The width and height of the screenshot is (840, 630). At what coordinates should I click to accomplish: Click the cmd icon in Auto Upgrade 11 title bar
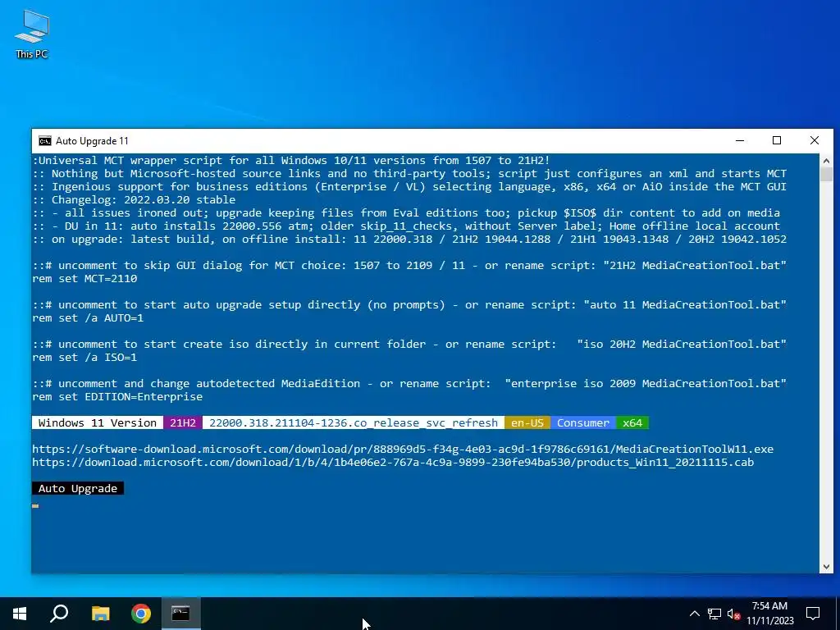tap(45, 141)
